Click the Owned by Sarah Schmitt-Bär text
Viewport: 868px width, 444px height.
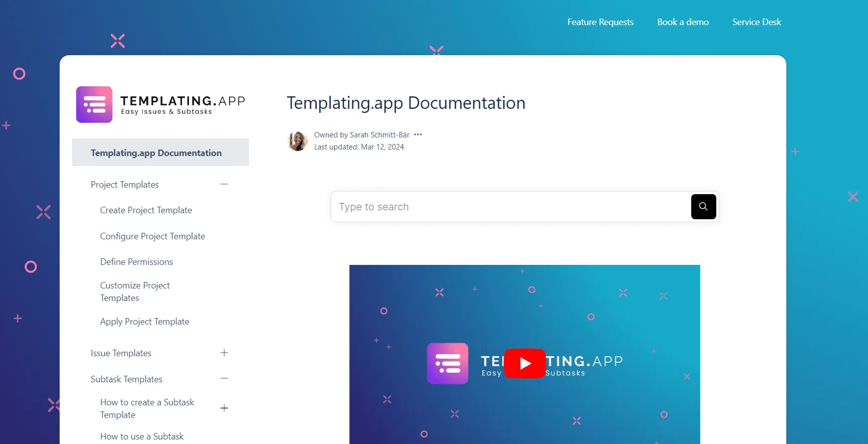(362, 135)
